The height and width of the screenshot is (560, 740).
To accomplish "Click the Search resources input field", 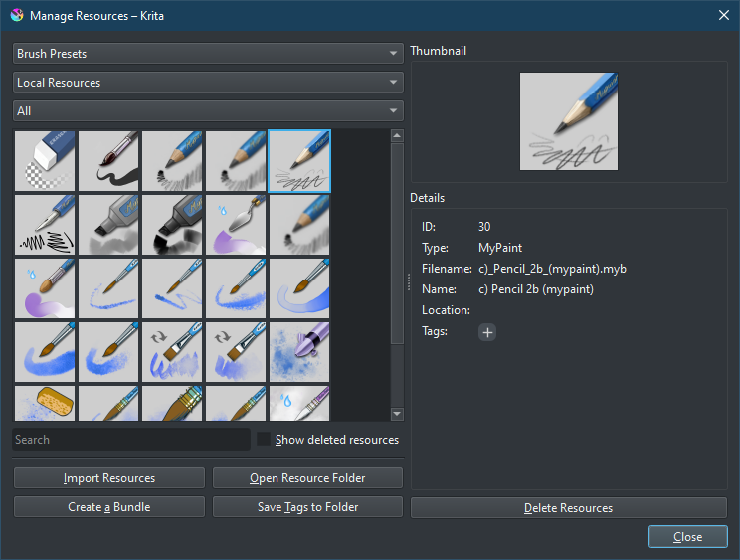I will [130, 440].
